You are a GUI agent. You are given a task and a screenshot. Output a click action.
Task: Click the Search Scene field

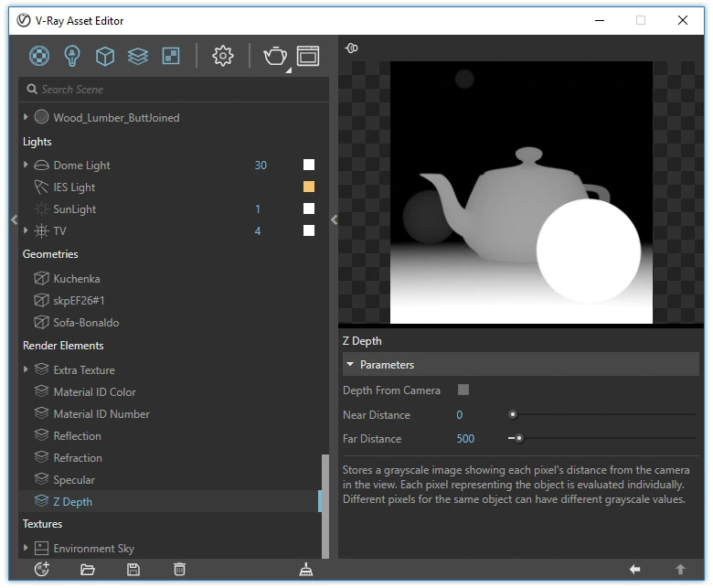[174, 89]
